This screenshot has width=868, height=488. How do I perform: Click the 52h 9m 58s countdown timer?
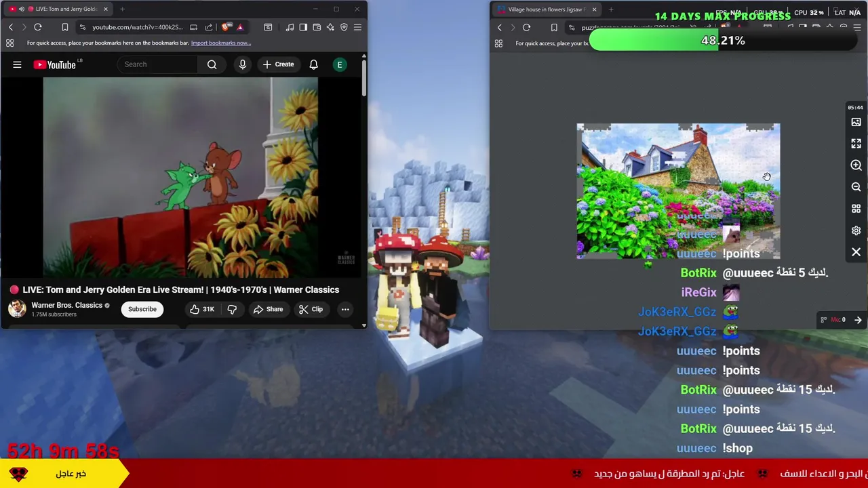[x=63, y=451]
